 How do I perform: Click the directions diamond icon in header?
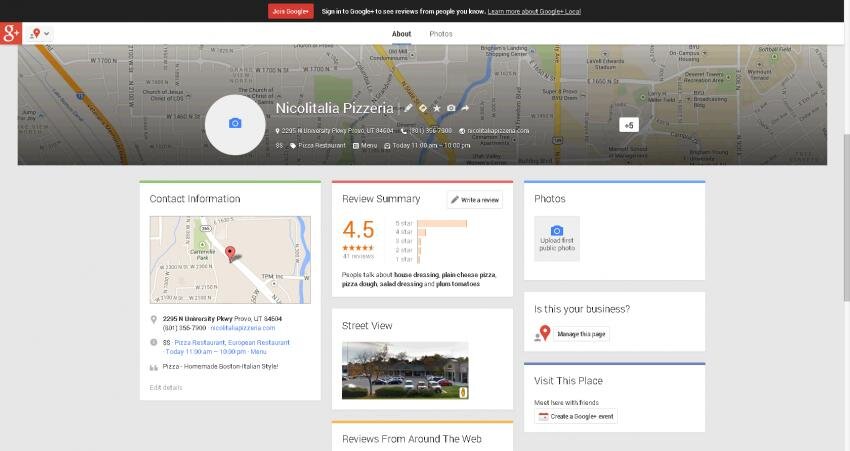(x=423, y=108)
